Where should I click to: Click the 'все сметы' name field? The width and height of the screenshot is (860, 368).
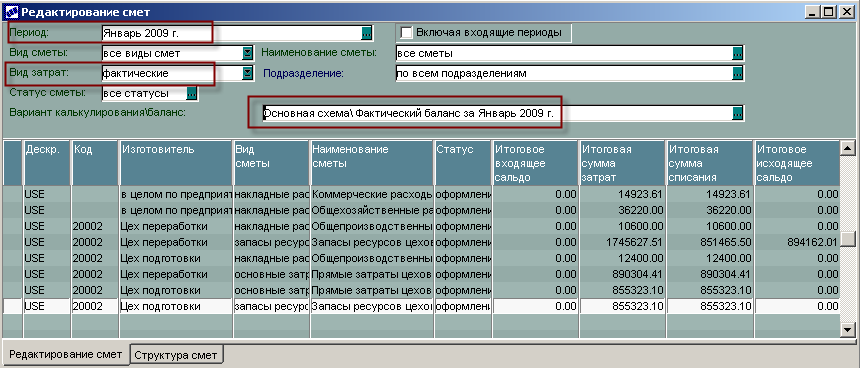(x=564, y=53)
